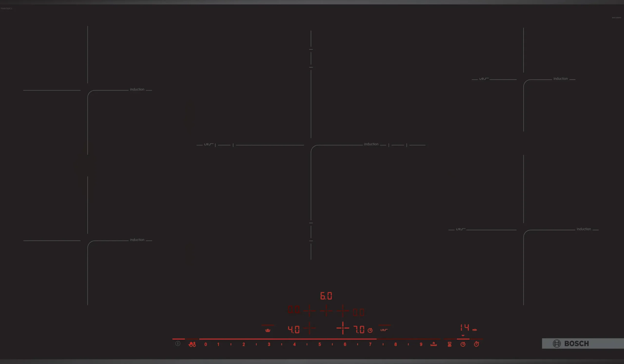Tap the wireless cooking sensor icon beside 7.0
Screen dimensions: 624x364
384,330
